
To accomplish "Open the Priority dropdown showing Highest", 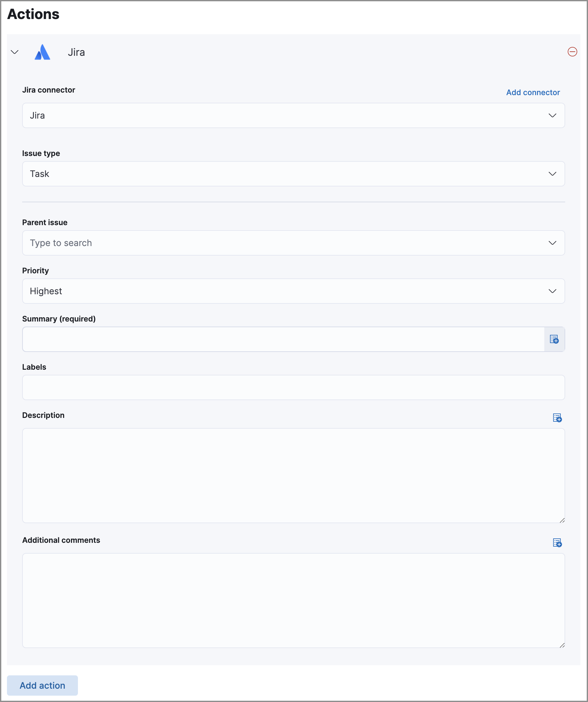I will pos(293,291).
